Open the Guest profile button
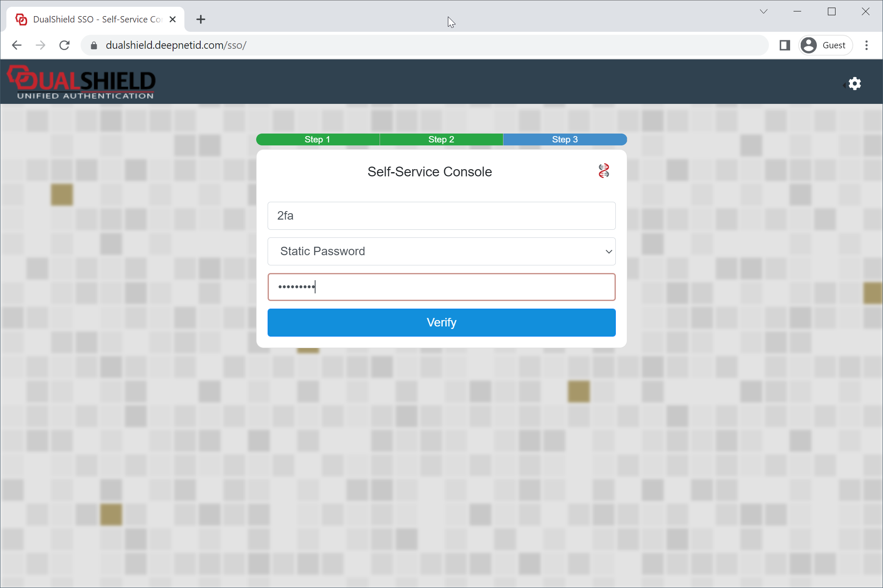 825,45
